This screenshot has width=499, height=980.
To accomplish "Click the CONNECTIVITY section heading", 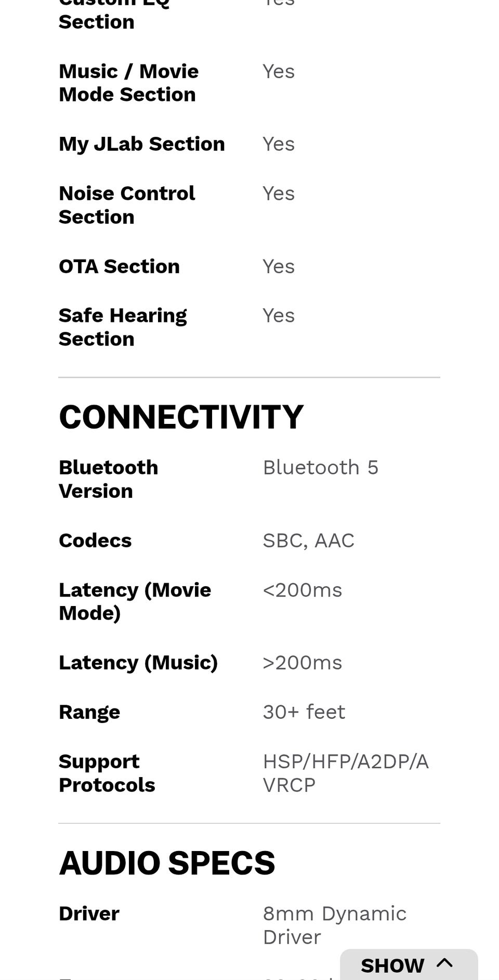I will pyautogui.click(x=181, y=417).
